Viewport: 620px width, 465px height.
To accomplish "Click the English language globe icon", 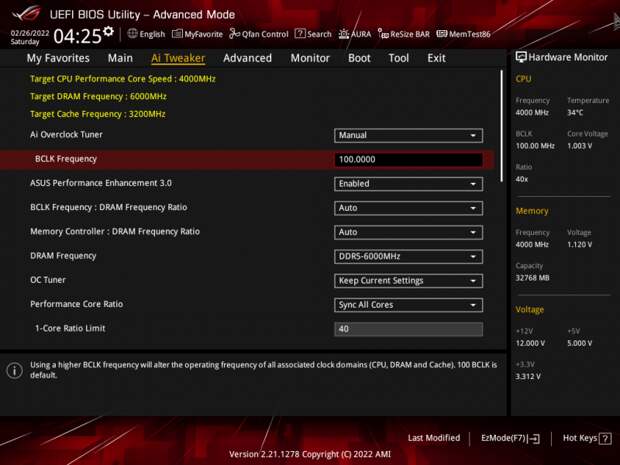I will 132,34.
